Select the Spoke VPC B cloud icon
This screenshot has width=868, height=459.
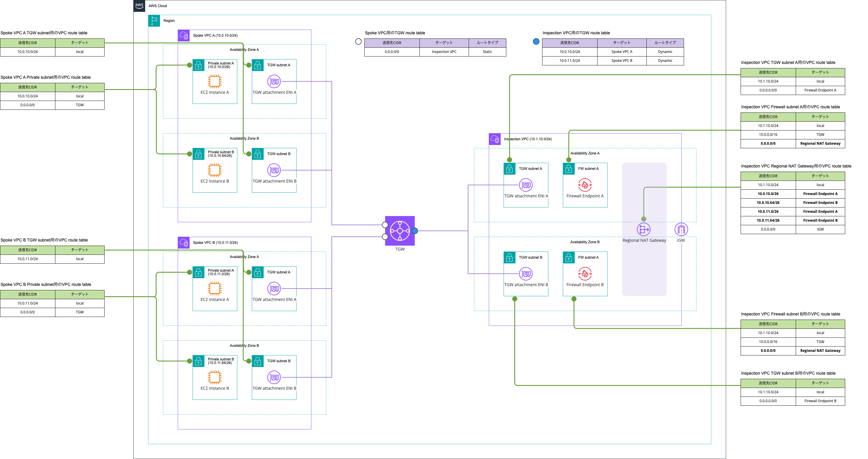click(184, 243)
